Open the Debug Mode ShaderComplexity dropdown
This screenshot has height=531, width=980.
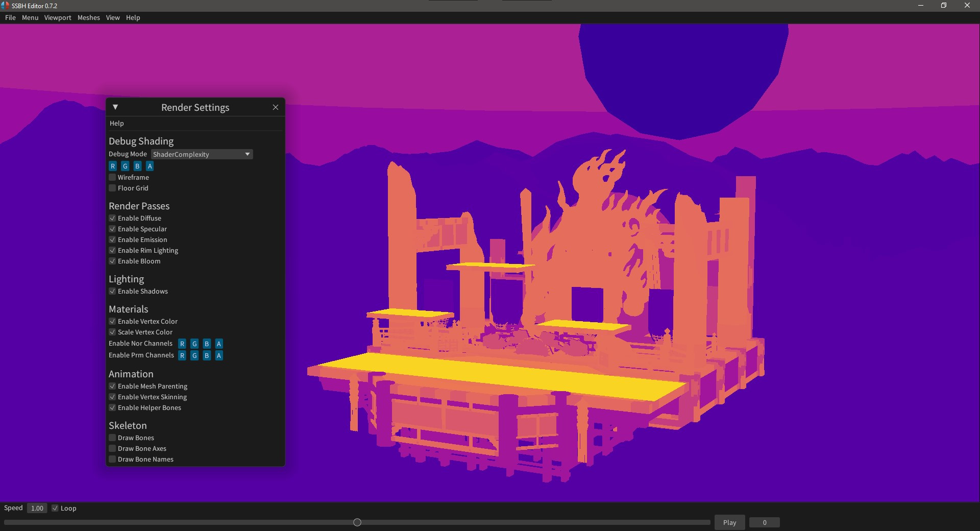[x=202, y=154]
